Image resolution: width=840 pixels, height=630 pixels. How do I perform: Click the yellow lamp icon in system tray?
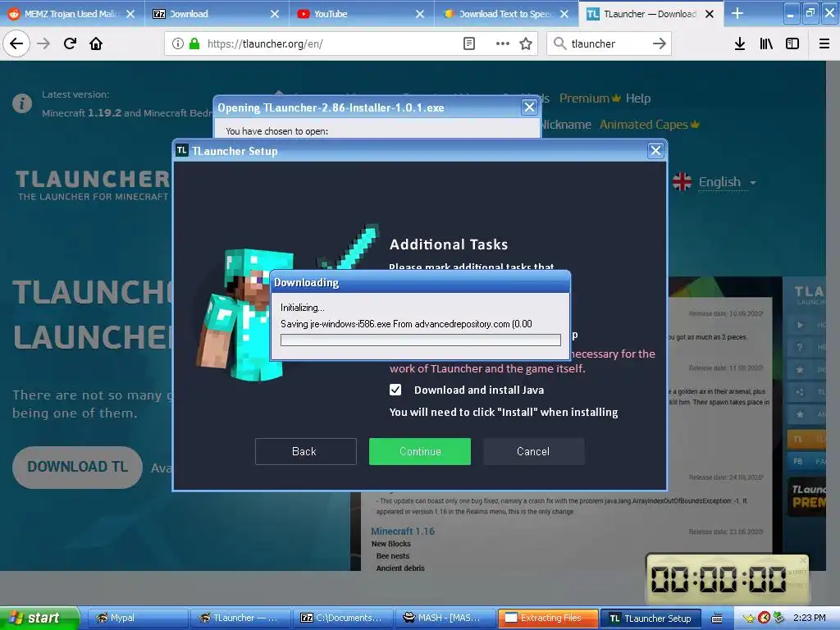(750, 618)
